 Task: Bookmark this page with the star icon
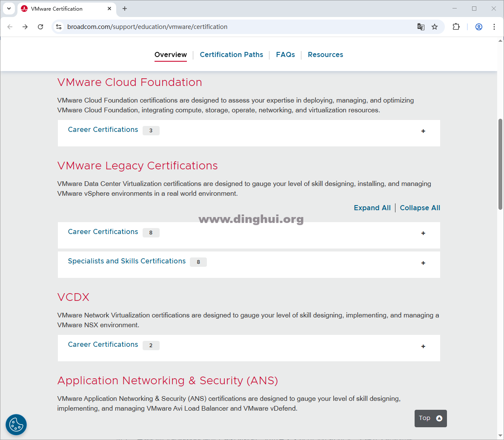point(435,27)
